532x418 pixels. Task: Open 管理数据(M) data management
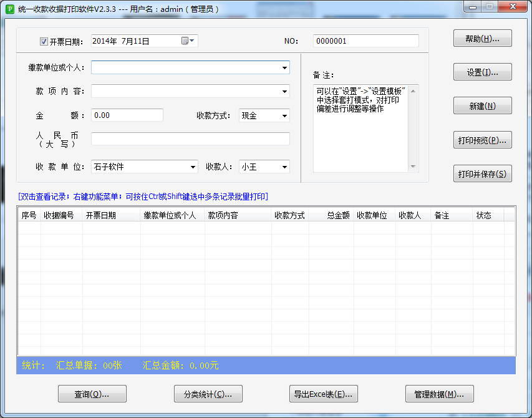click(x=439, y=394)
